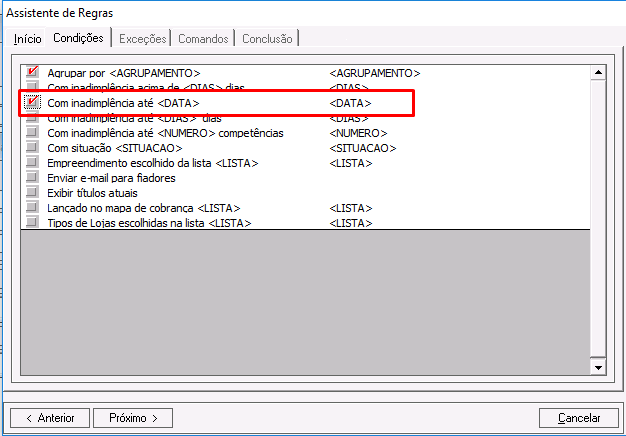This screenshot has width=626, height=436.
Task: Enable 'Com inadimplência até <NUMERO> competências' checkbox
Action: [x=32, y=132]
